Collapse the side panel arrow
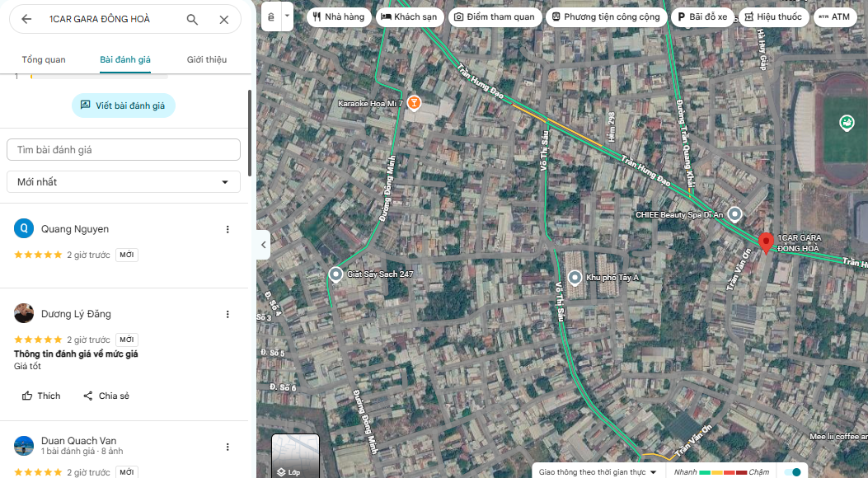Screen dimensions: 868x478 coord(264,245)
